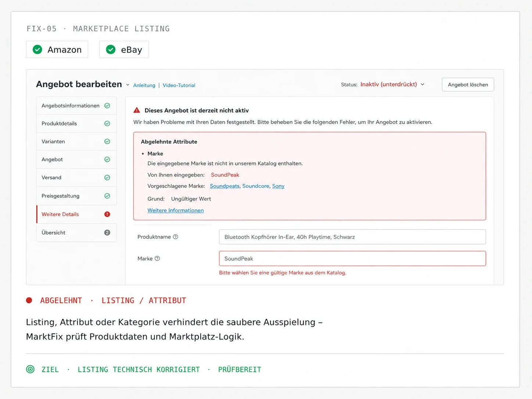Click the checkmark icon in Versand row
The height and width of the screenshot is (399, 532).
107,177
